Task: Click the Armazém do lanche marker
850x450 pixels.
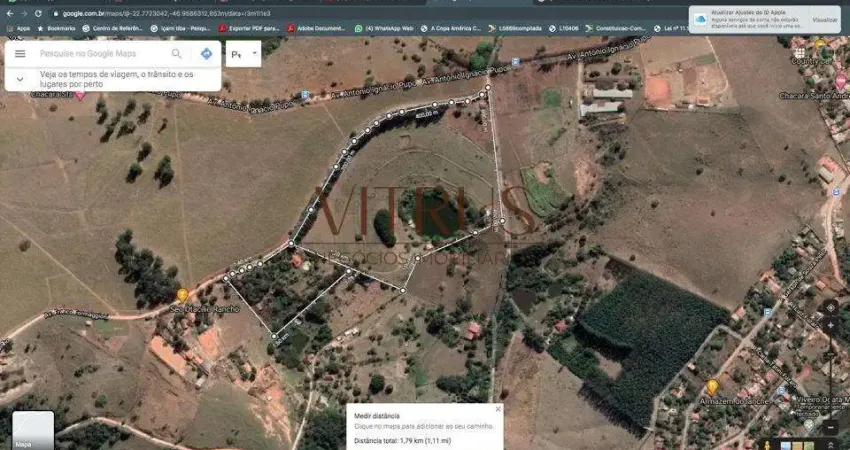Action: 712,387
